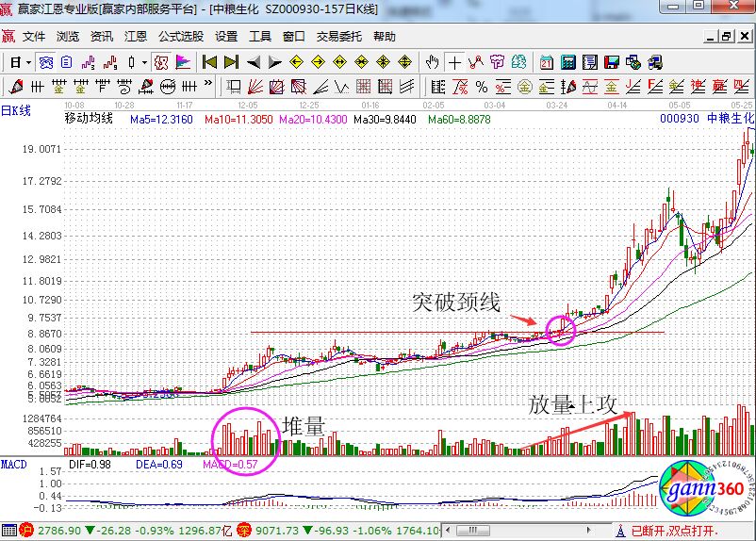This screenshot has height=541, width=756.
Task: Click the hand pan tool icon
Action: [x=433, y=62]
